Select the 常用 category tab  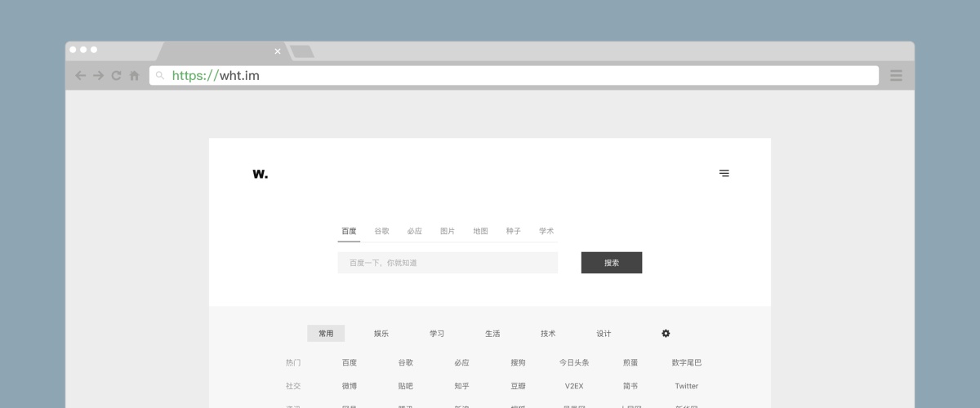click(326, 333)
